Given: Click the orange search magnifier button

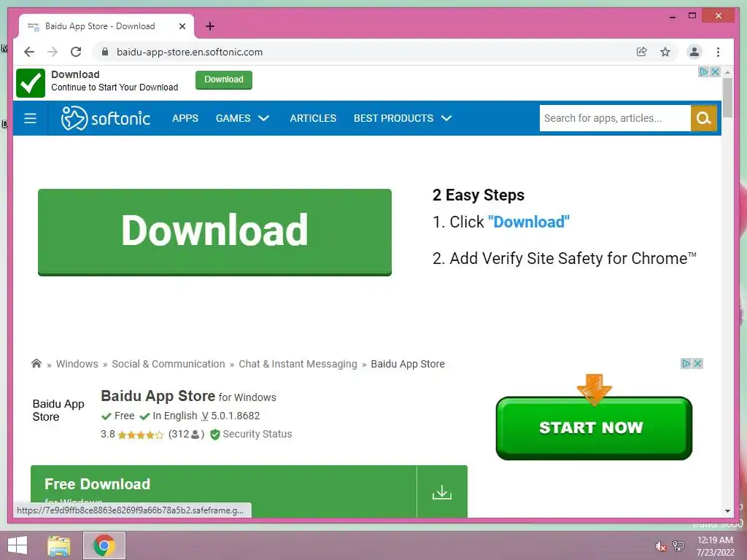Looking at the screenshot, I should coord(704,118).
